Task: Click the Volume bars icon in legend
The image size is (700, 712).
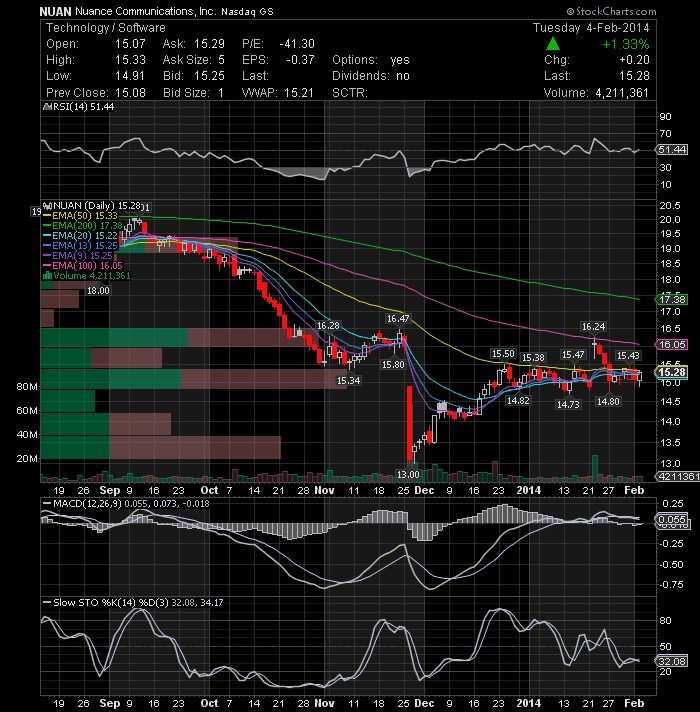Action: coord(47,276)
